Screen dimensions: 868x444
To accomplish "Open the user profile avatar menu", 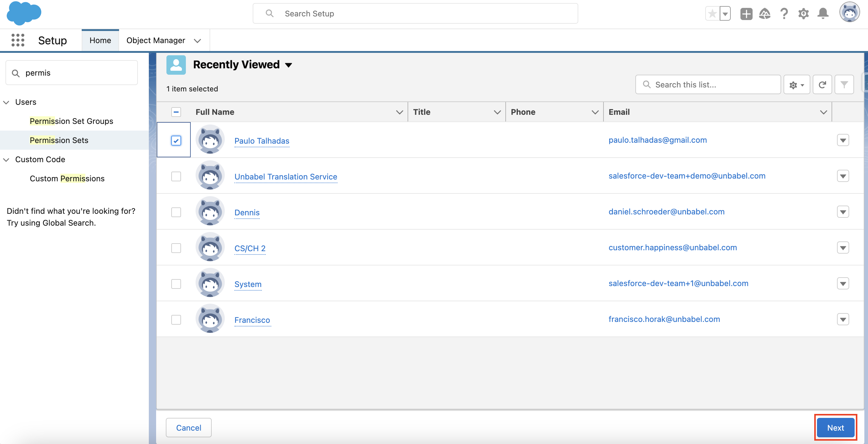I will (x=849, y=12).
